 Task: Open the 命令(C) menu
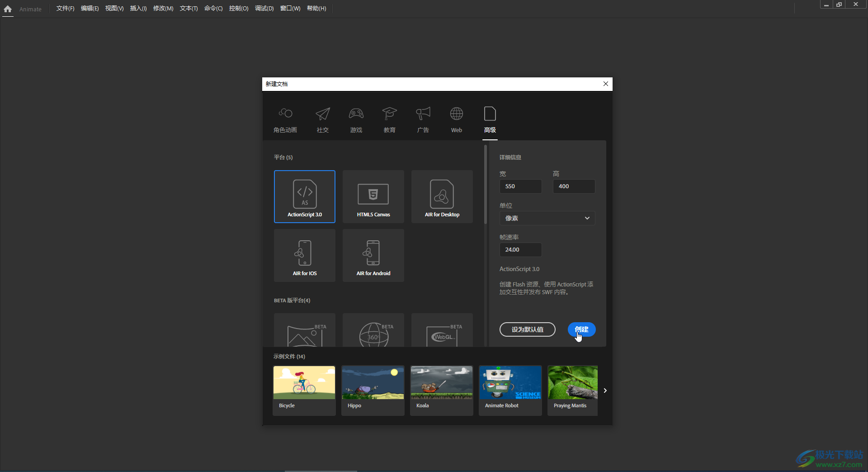[213, 9]
